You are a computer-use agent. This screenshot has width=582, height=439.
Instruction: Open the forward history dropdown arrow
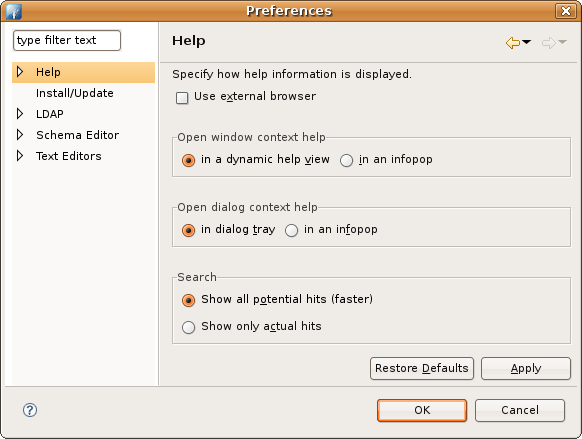pos(562,42)
